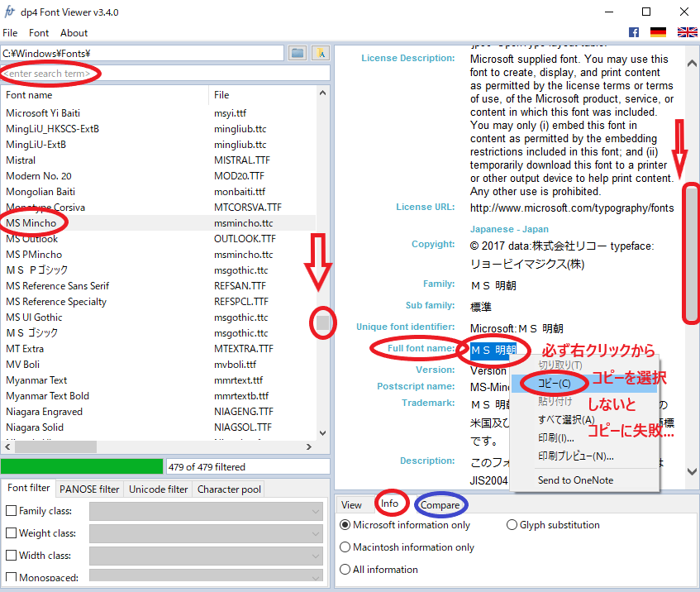Select Mistral font row
Screen dimensions: 700x592
[x=159, y=160]
